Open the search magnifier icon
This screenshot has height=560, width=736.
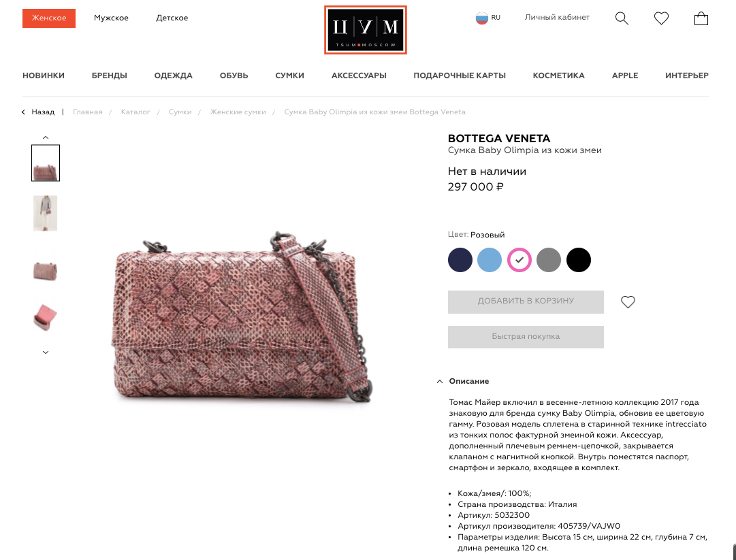(x=622, y=18)
